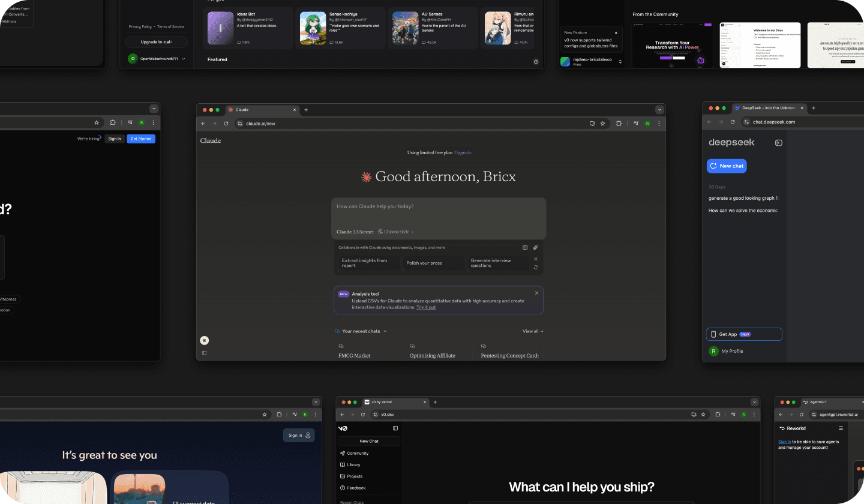Click the install app icon in the Claude address bar
The height and width of the screenshot is (504, 864).
(x=592, y=124)
